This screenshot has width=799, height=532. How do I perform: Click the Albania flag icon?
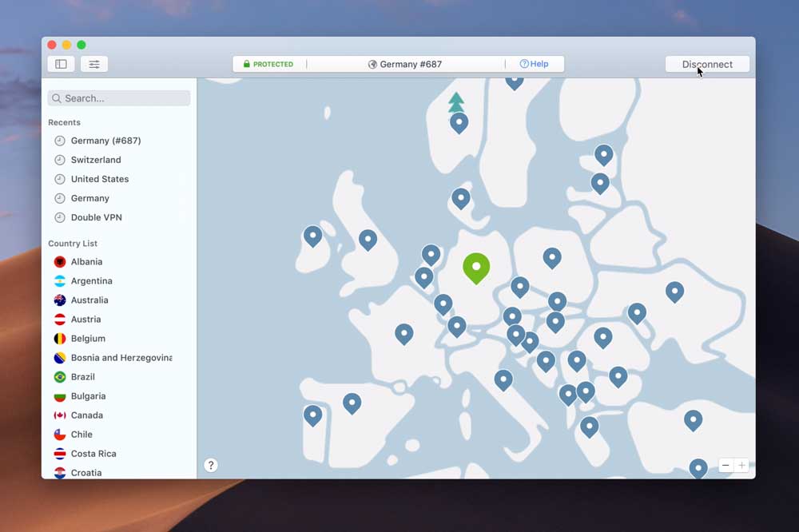[60, 262]
